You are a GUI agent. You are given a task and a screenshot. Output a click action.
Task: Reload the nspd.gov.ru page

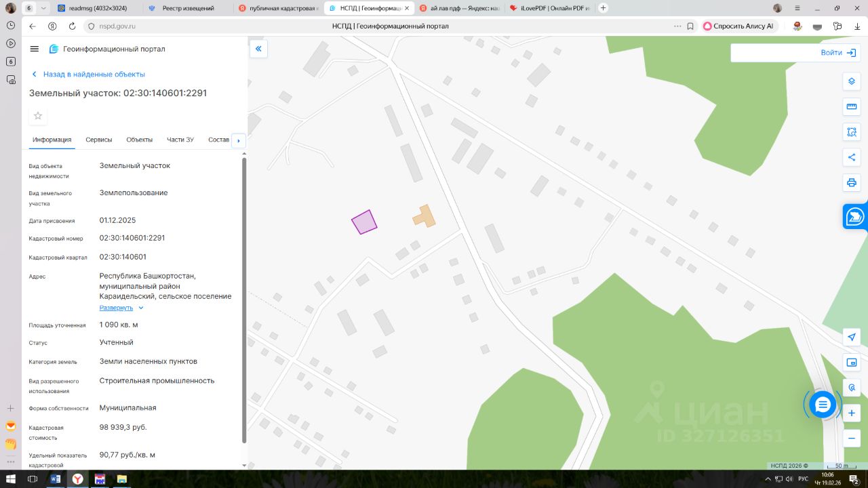(72, 26)
